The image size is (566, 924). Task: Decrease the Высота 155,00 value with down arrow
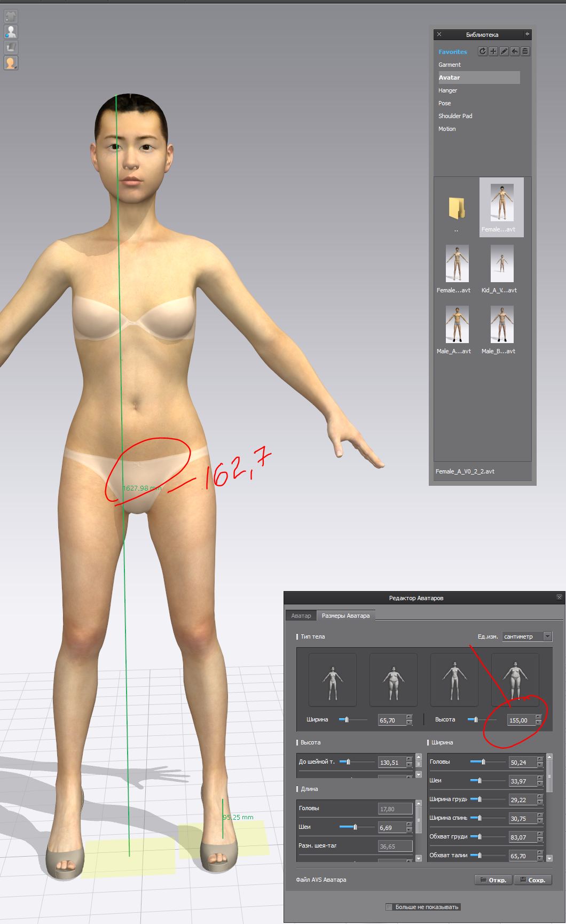click(538, 723)
